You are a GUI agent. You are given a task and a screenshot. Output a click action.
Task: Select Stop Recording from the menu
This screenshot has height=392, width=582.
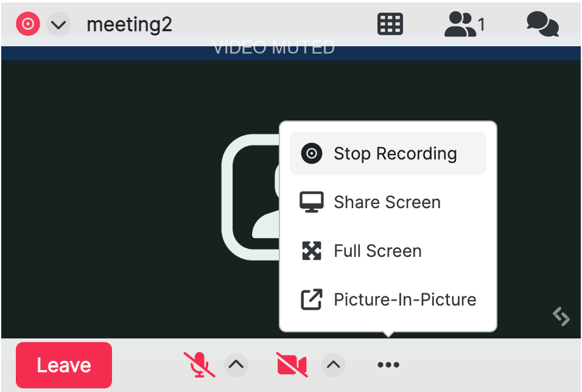(394, 153)
